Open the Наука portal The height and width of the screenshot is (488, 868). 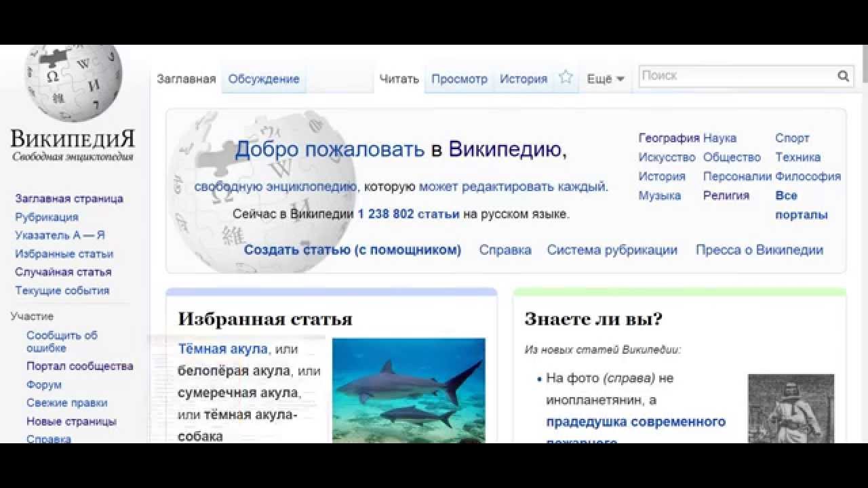coord(719,138)
